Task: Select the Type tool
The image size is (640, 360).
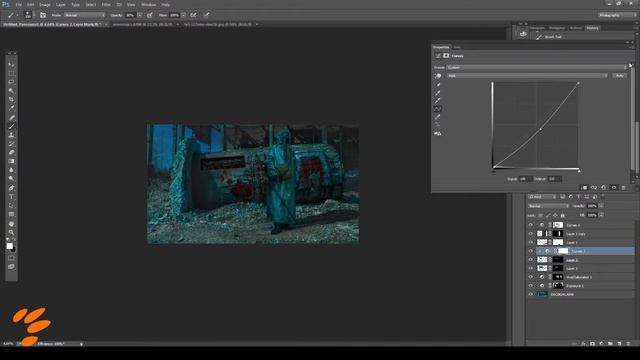Action: (11, 197)
